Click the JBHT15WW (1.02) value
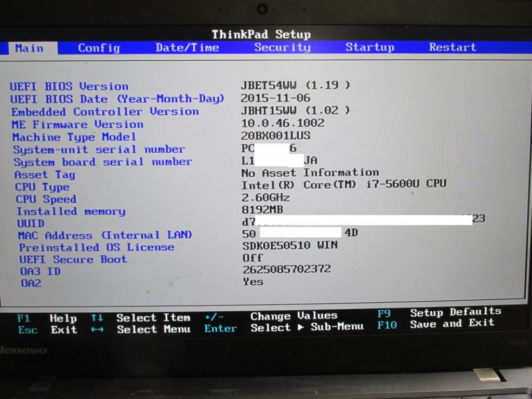 (x=295, y=110)
